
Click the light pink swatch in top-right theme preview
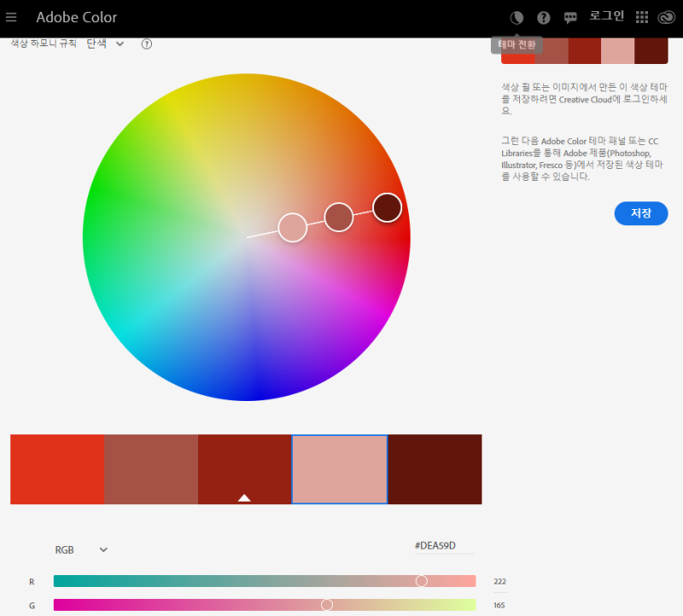coord(617,51)
